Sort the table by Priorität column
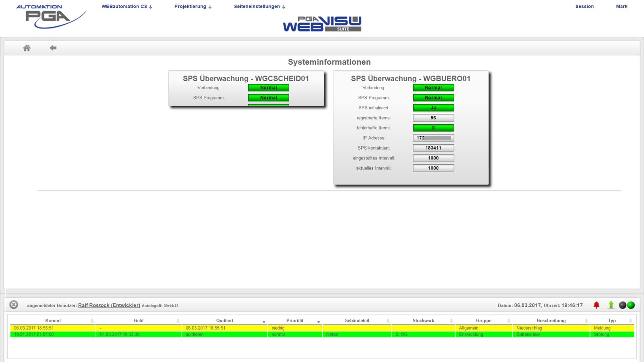The image size is (644, 362). pos(295,321)
